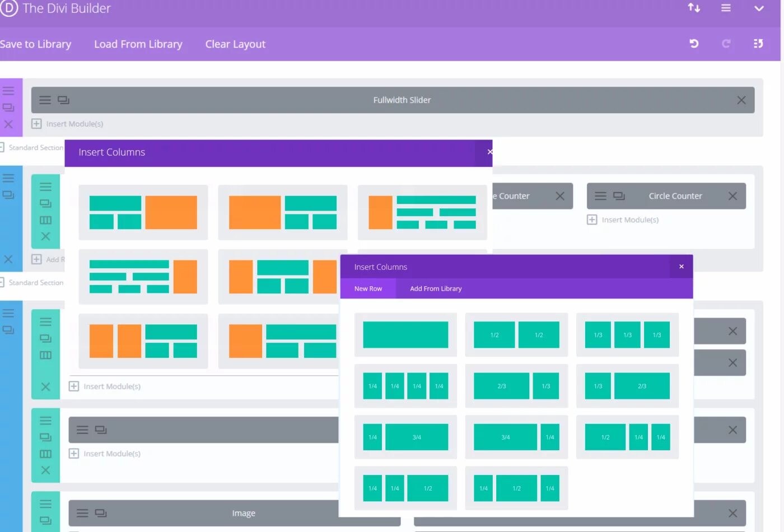Select the 1/2 1/2 column layout
The height and width of the screenshot is (532, 784).
coord(516,335)
